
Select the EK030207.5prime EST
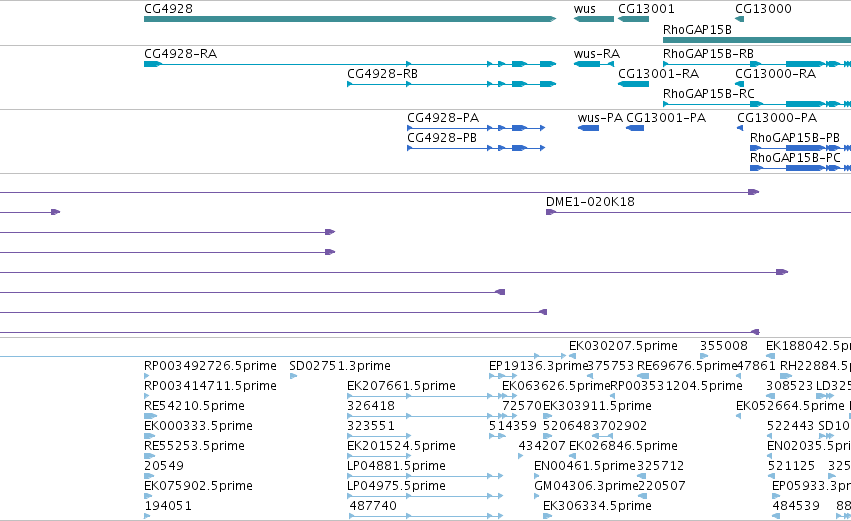click(x=572, y=356)
